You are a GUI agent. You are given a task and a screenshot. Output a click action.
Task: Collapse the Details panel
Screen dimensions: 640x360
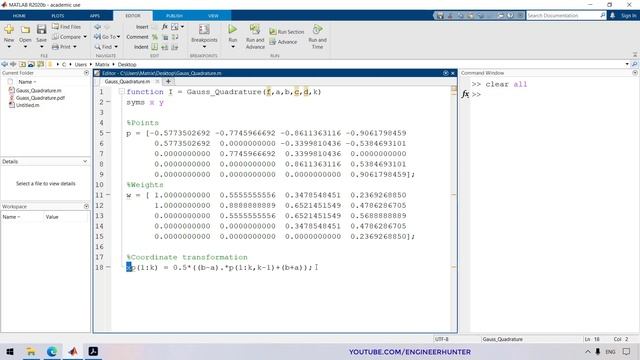(85, 161)
